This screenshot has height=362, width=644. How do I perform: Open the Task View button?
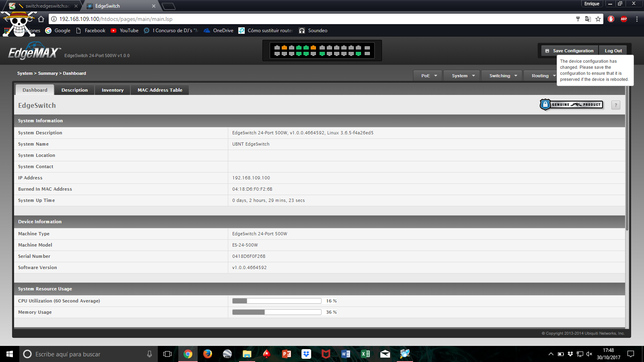167,354
